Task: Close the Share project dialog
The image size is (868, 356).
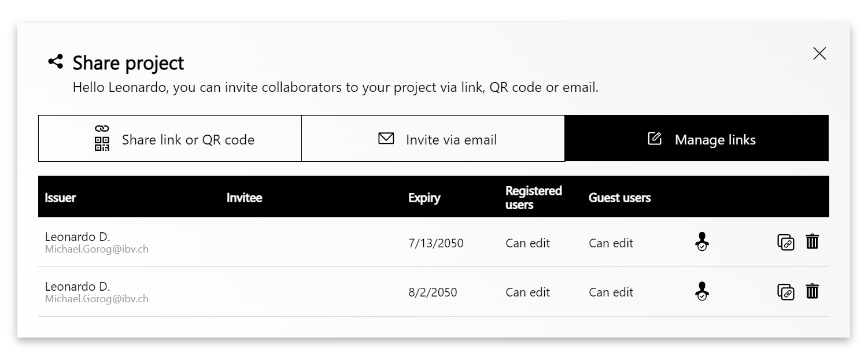Action: 819,54
